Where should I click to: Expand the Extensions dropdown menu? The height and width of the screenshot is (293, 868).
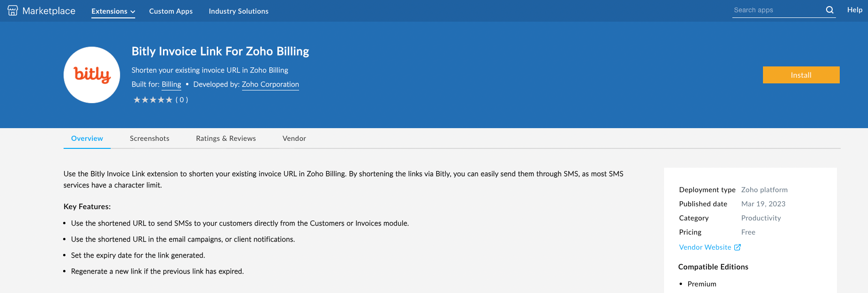(x=113, y=11)
